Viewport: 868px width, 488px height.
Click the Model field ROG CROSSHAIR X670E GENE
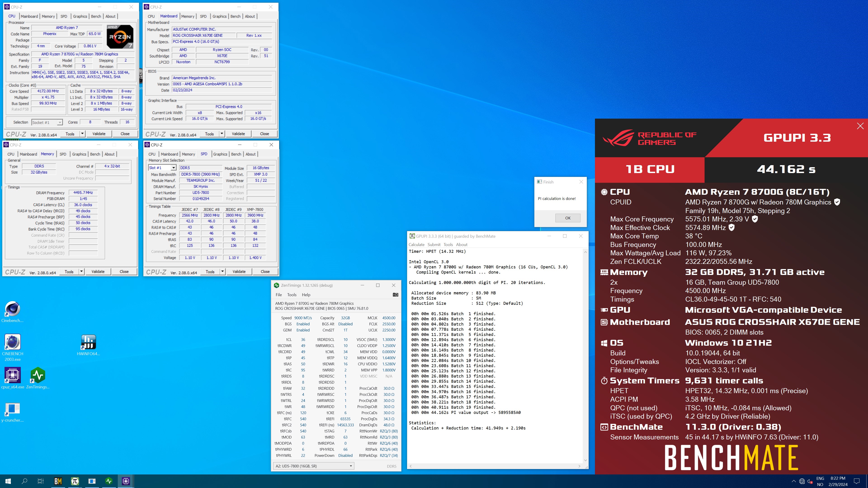pyautogui.click(x=203, y=35)
